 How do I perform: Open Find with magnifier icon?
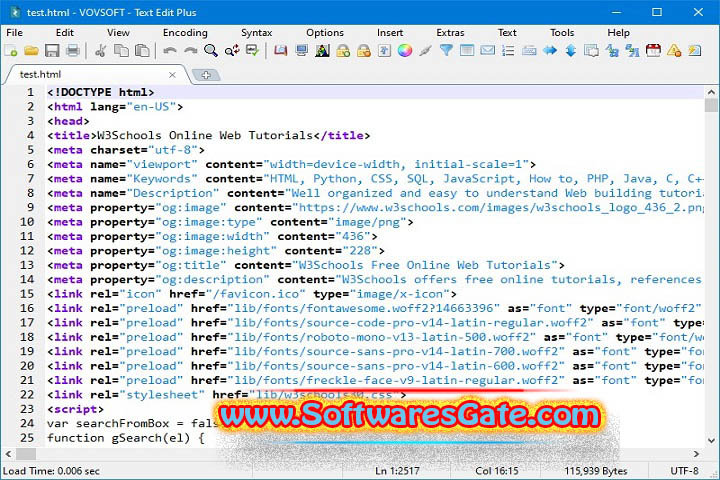(211, 51)
